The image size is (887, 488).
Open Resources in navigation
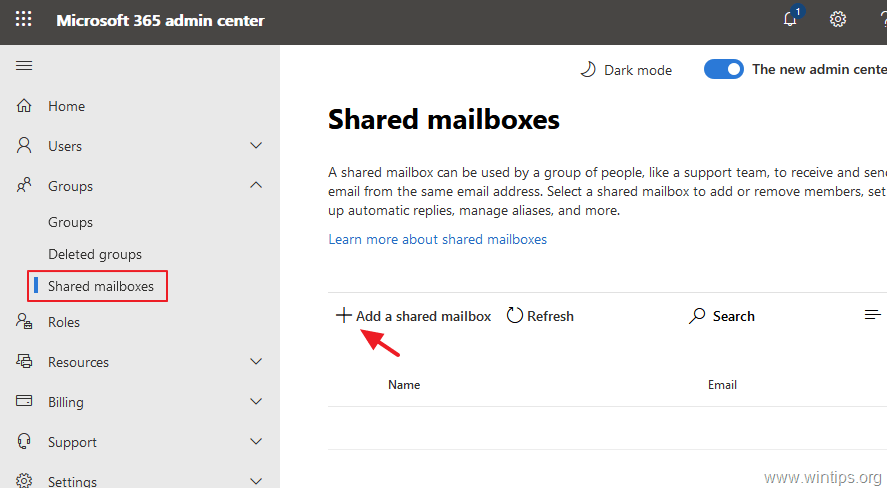point(78,362)
